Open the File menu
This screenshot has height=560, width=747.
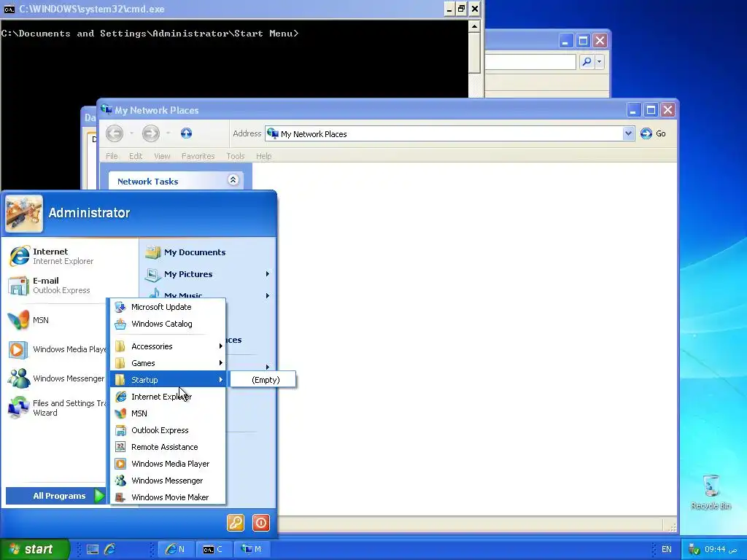[112, 156]
